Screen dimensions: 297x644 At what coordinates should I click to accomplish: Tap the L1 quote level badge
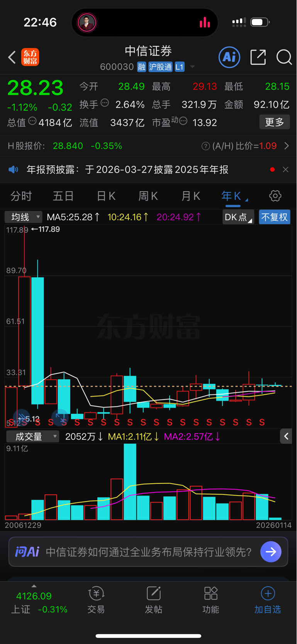point(180,67)
